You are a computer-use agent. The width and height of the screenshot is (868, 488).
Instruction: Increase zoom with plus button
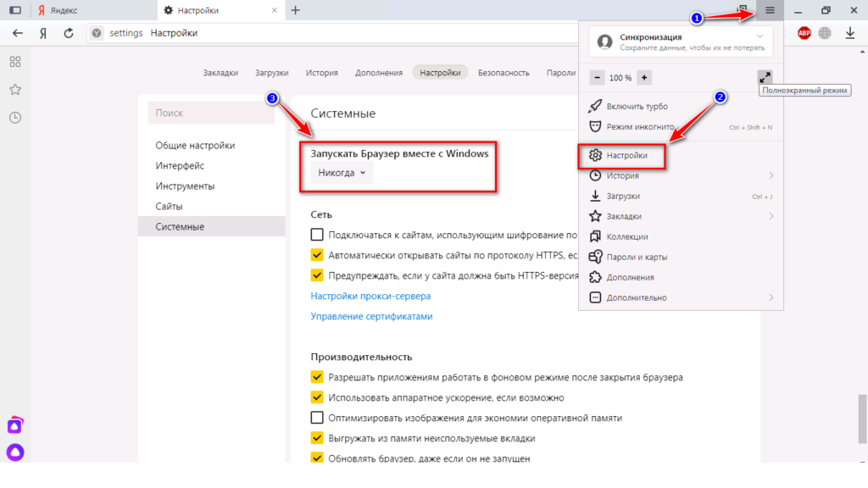(644, 77)
